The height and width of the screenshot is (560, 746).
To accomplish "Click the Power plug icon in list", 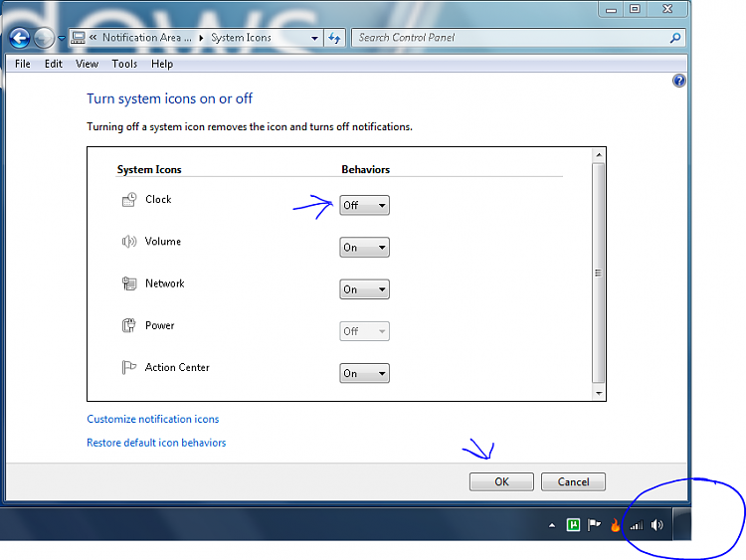I will point(129,325).
